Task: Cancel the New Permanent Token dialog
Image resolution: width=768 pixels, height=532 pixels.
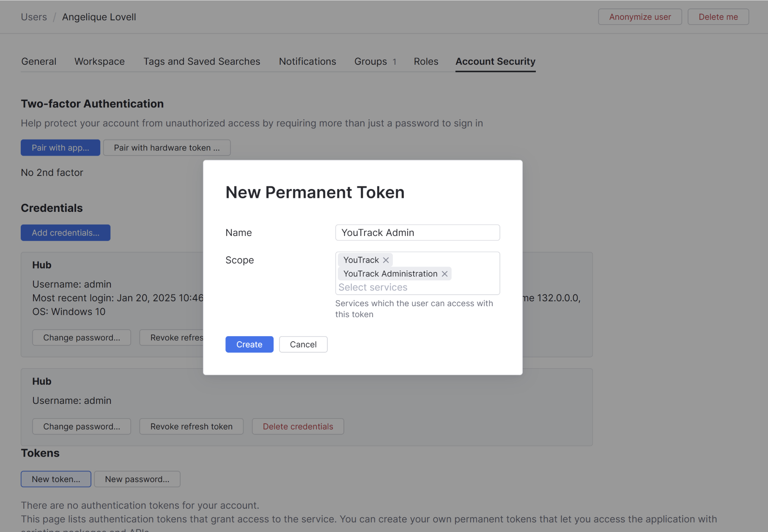Action: [x=303, y=345]
